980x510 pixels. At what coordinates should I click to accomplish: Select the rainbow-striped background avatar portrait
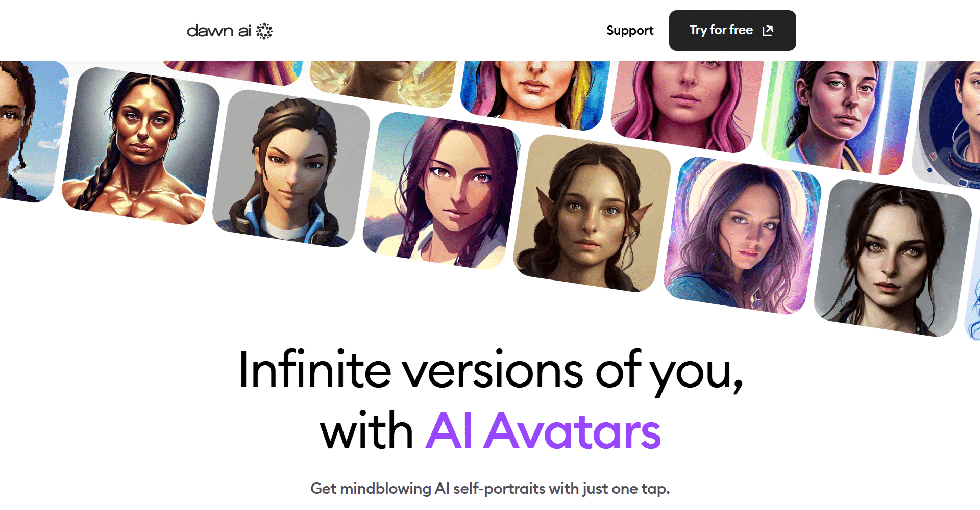[837, 115]
